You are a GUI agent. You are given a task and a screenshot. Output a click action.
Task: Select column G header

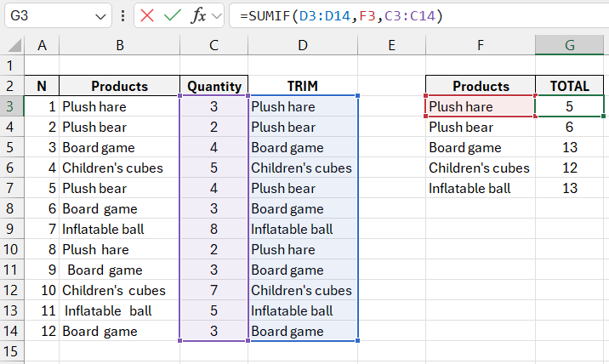[x=569, y=45]
